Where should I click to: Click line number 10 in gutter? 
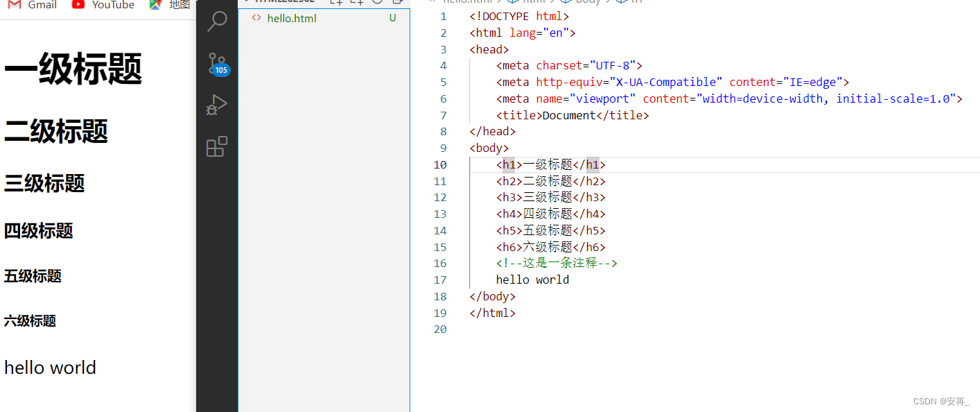440,164
